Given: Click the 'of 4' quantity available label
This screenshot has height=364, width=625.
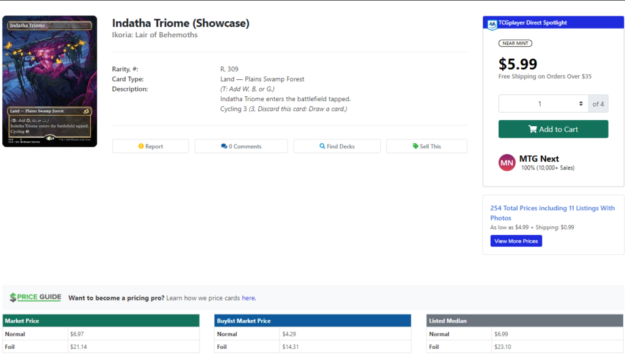Looking at the screenshot, I should click(x=598, y=104).
